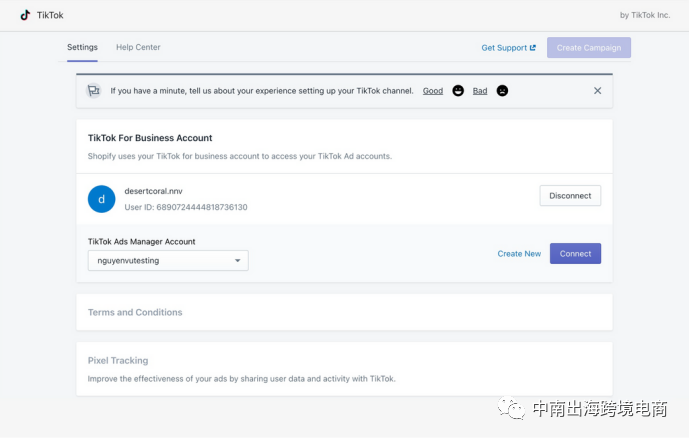Dismiss the feedback banner with X
Screen dimensions: 689x439
pyautogui.click(x=597, y=91)
